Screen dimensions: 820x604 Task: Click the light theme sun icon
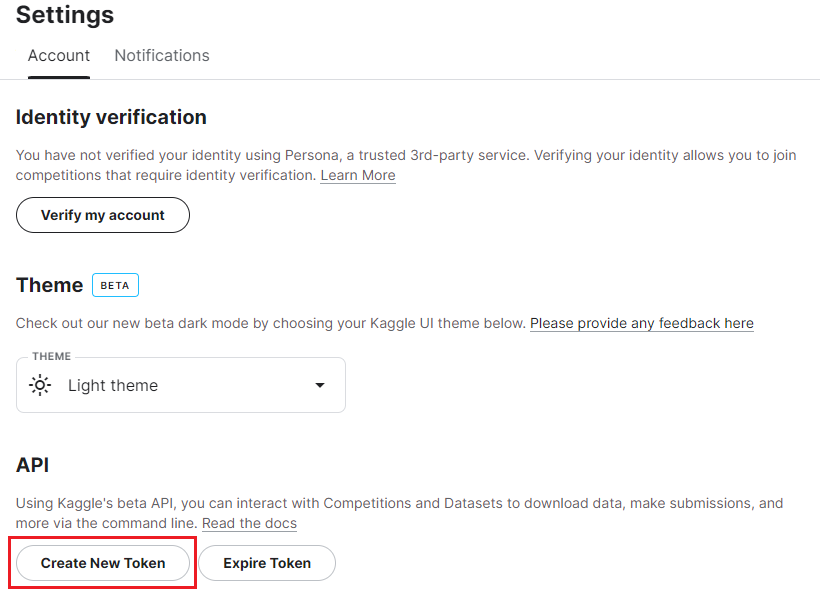click(40, 384)
